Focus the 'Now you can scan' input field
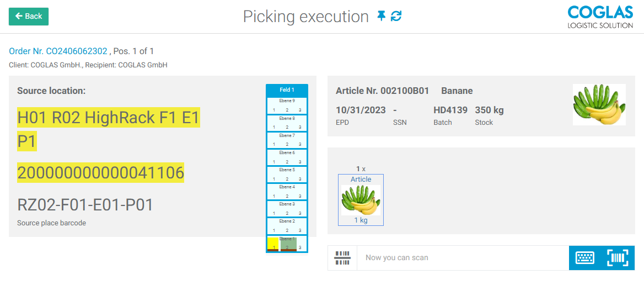644x285 pixels. pyautogui.click(x=462, y=258)
